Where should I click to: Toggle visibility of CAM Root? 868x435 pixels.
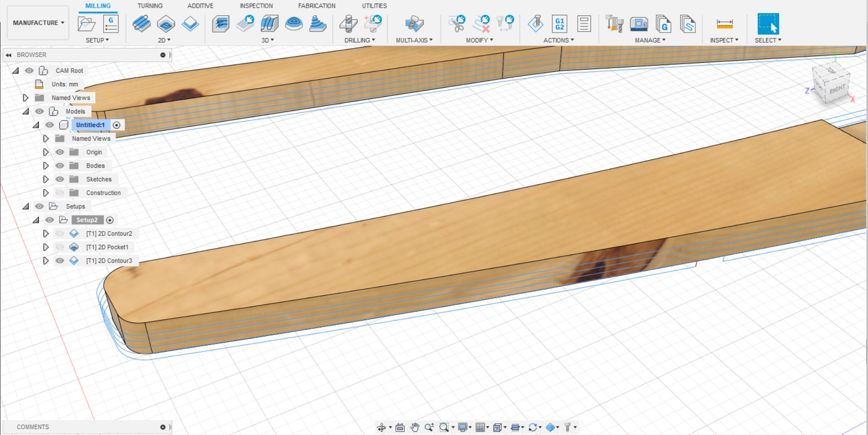pyautogui.click(x=29, y=71)
